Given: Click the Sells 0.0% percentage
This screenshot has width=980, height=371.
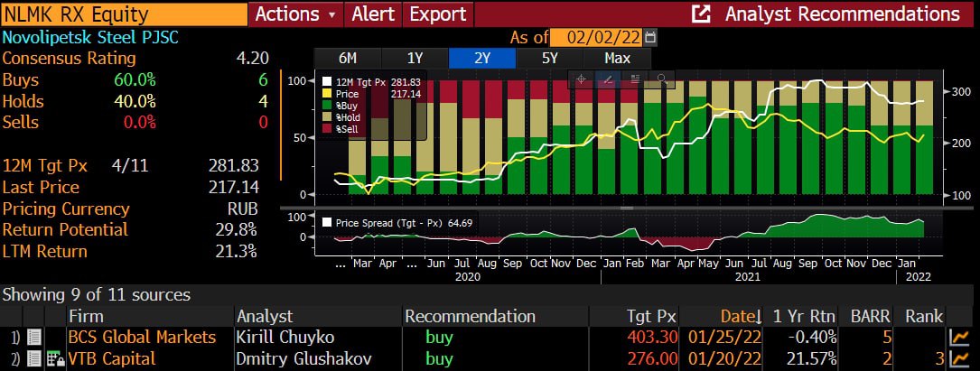Looking at the screenshot, I should (x=139, y=122).
